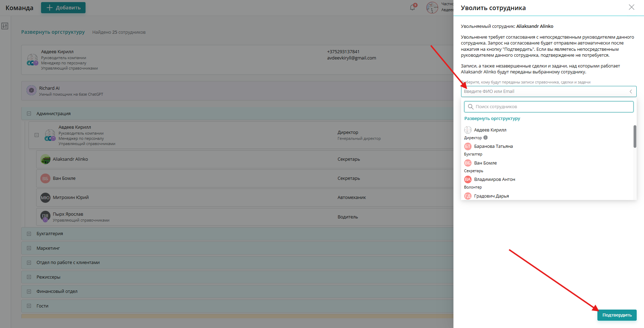Select Ван Бомле in the dropdown list
Image resolution: width=644 pixels, height=328 pixels.
tap(485, 163)
